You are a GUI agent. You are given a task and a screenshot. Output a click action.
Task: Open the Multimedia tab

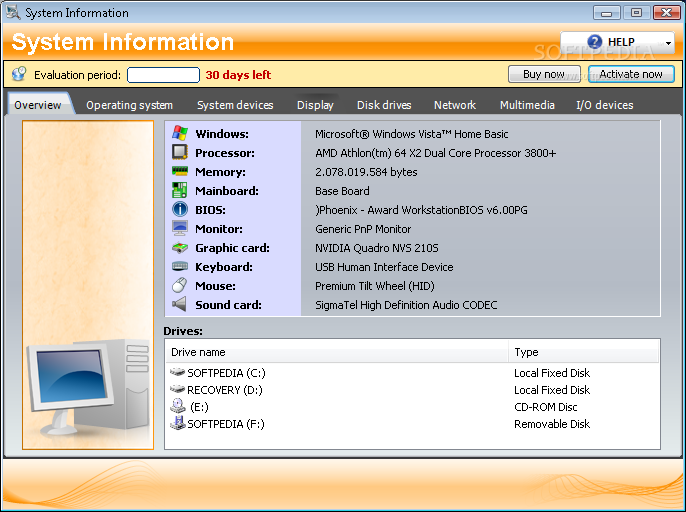click(527, 105)
